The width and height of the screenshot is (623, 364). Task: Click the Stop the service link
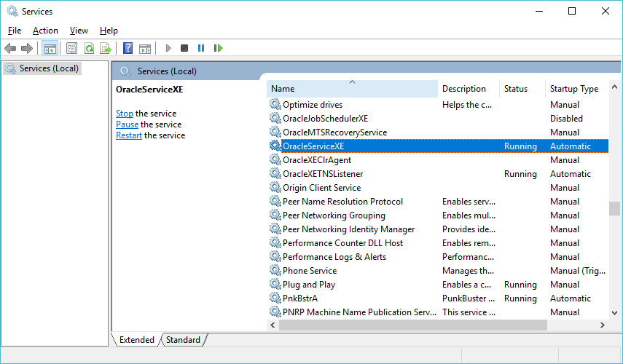click(125, 114)
